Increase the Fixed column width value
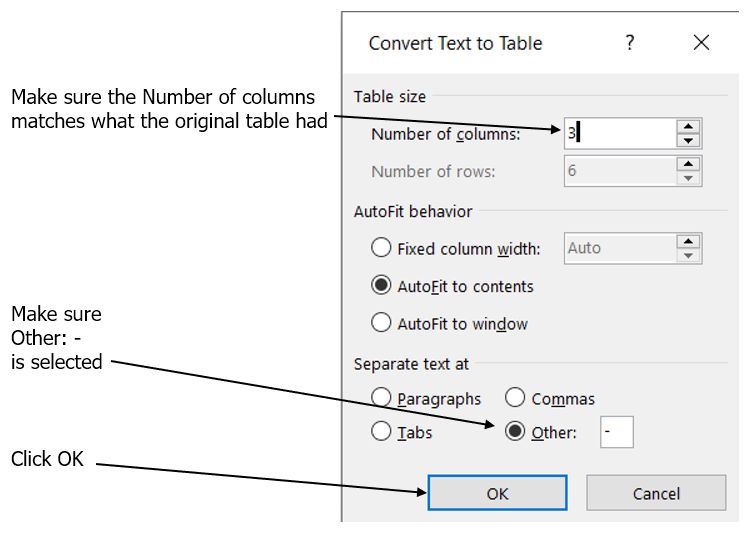 tap(688, 241)
